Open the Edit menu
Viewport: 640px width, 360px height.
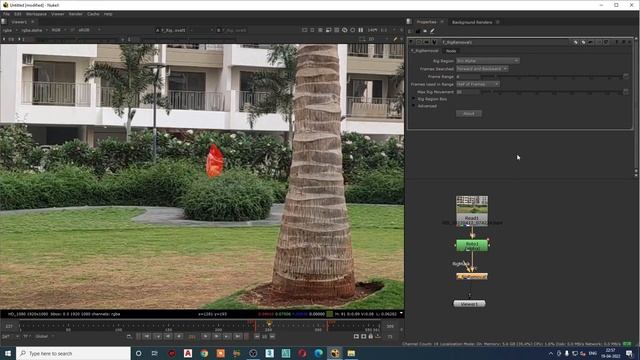[x=18, y=14]
